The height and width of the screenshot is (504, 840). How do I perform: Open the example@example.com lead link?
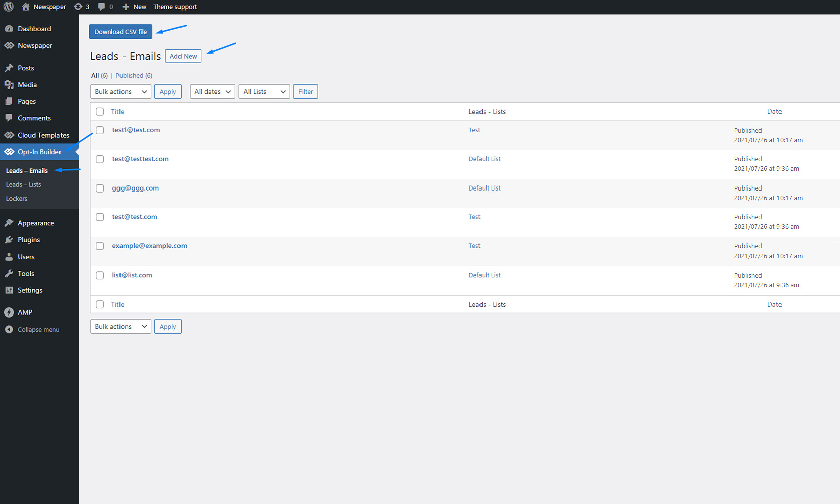tap(149, 246)
